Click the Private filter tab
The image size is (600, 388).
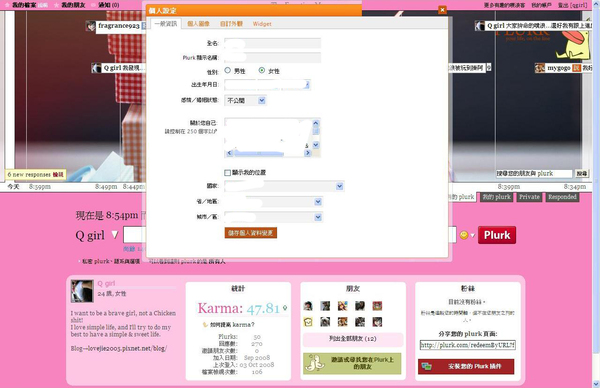click(529, 197)
